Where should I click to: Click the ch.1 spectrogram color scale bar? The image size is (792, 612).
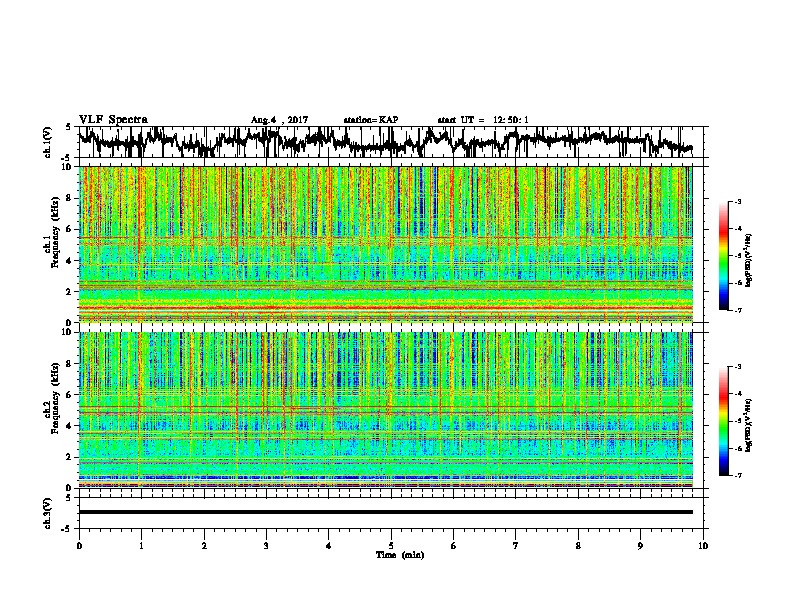pos(724,256)
